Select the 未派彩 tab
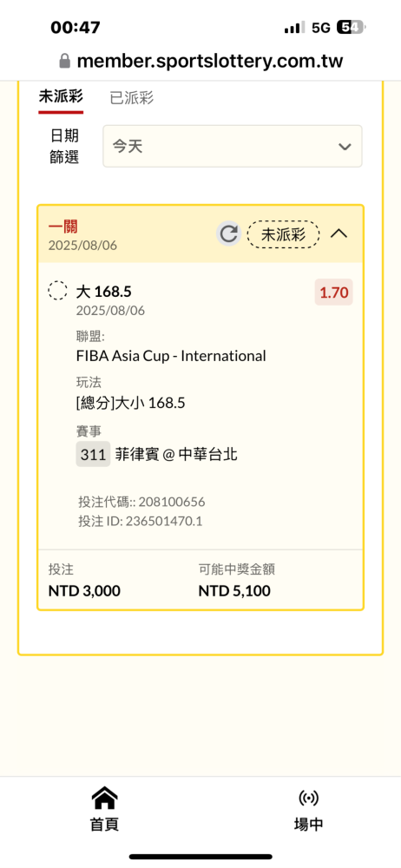 point(61,97)
